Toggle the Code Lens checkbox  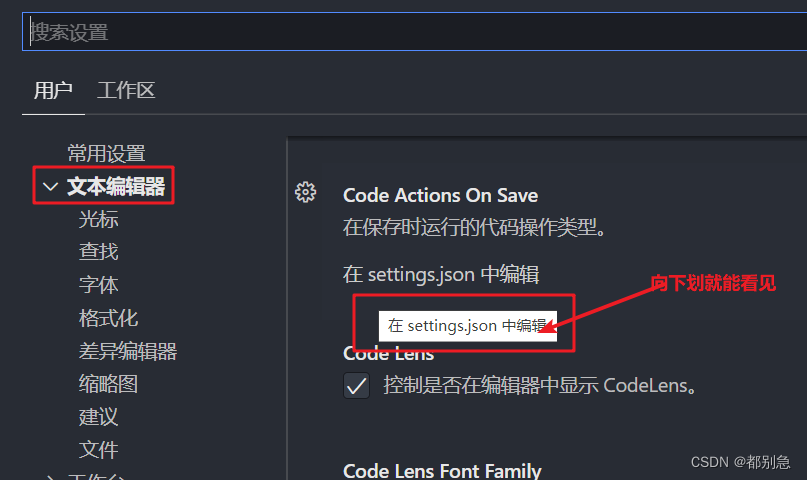356,385
